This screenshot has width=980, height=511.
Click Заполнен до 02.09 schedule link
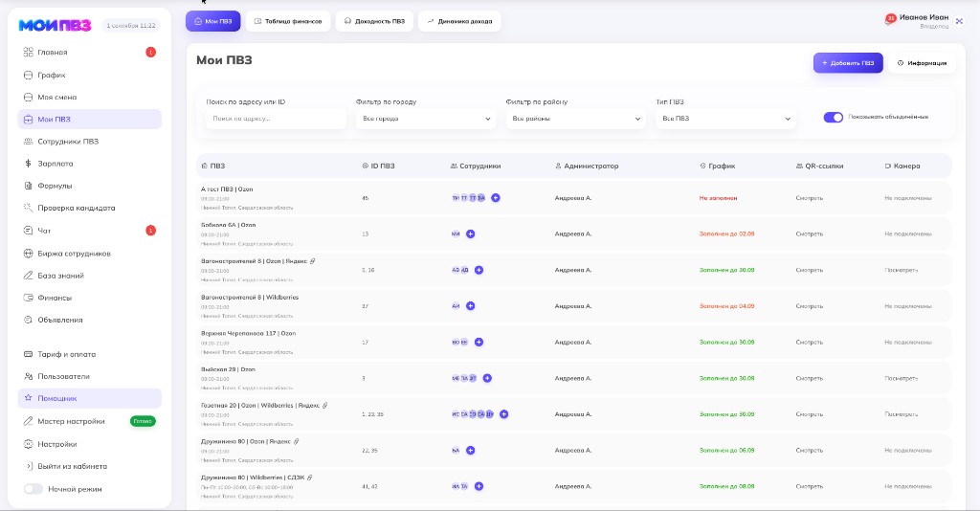[727, 234]
